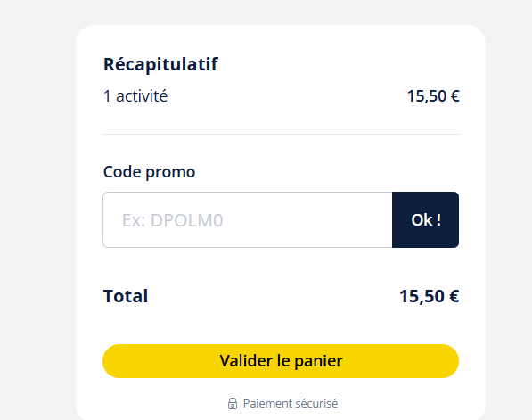The width and height of the screenshot is (532, 420).
Task: Click the summary card title at top
Action: (160, 64)
